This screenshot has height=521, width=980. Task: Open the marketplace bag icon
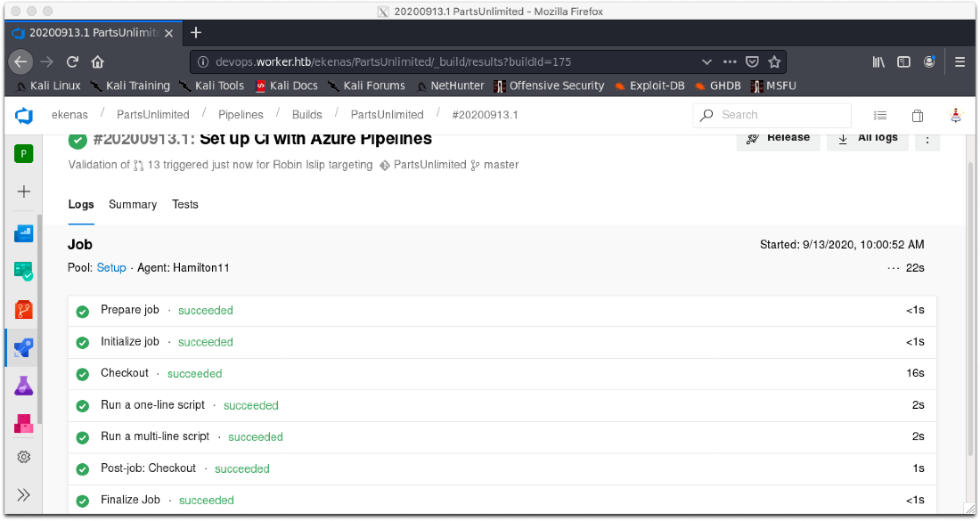coord(918,116)
